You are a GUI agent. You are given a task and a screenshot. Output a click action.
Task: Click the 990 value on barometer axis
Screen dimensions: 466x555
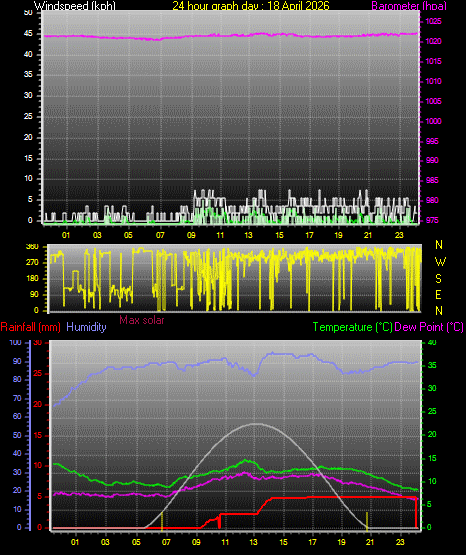pyautogui.click(x=432, y=160)
